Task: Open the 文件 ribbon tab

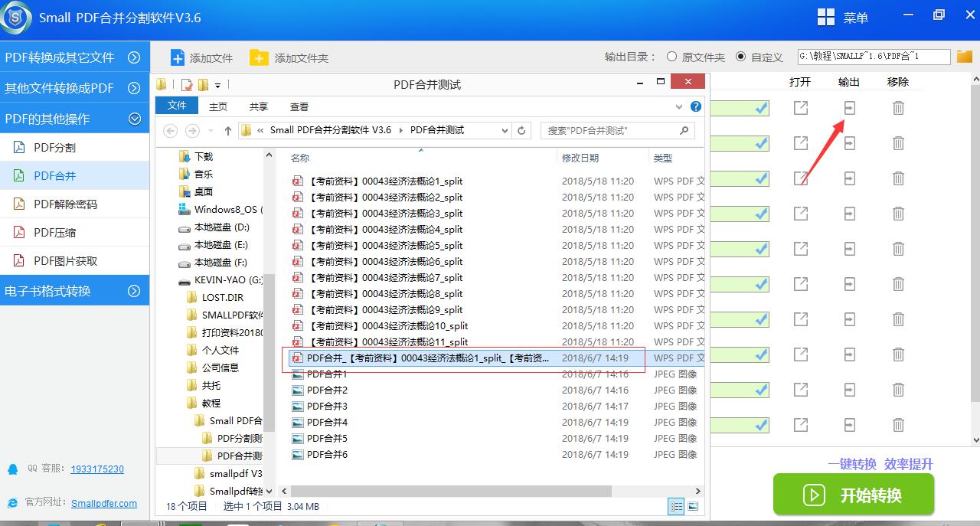Action: point(177,106)
